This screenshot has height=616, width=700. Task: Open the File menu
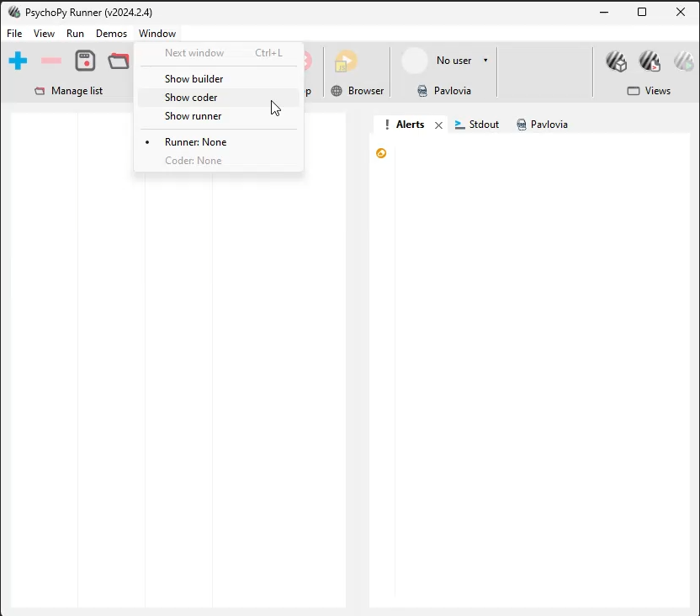coord(14,34)
